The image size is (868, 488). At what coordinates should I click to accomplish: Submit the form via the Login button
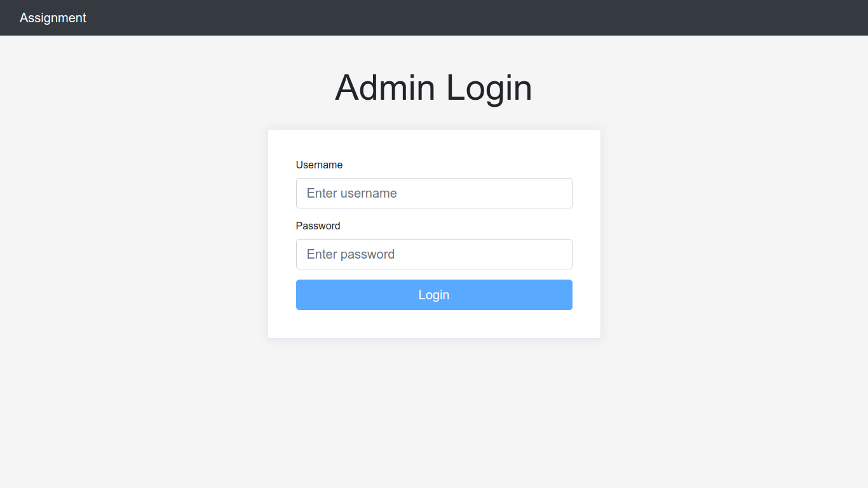pos(434,295)
